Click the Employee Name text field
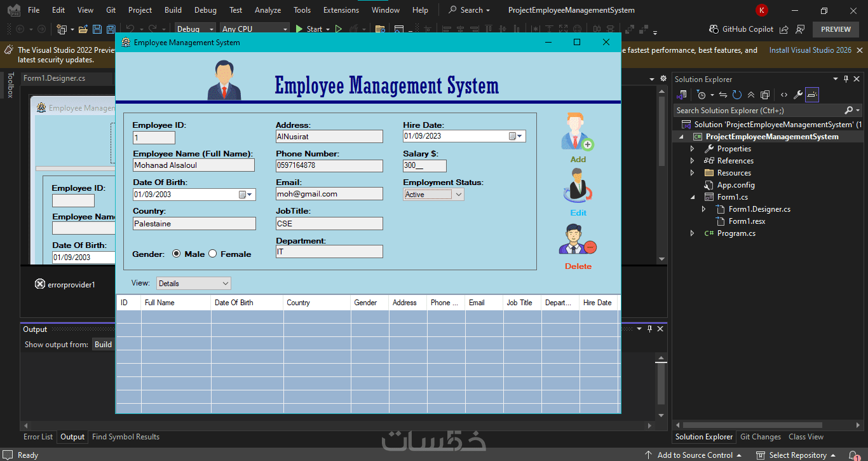868x461 pixels. pyautogui.click(x=193, y=165)
